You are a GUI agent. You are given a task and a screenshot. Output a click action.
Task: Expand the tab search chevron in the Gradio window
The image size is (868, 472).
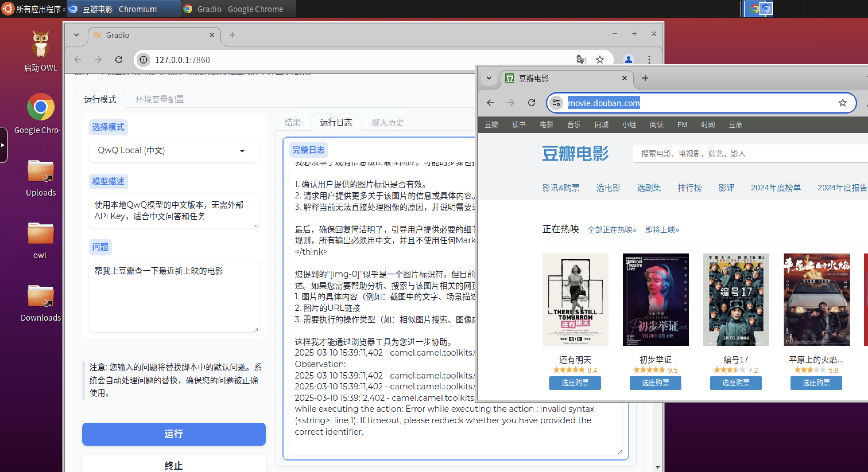click(76, 35)
